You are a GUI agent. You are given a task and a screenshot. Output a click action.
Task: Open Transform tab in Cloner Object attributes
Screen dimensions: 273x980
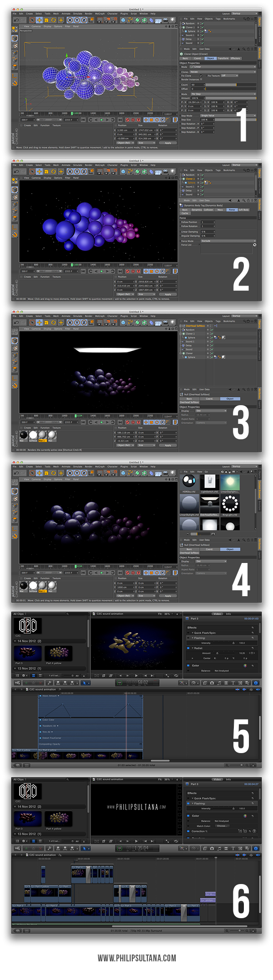tap(223, 58)
